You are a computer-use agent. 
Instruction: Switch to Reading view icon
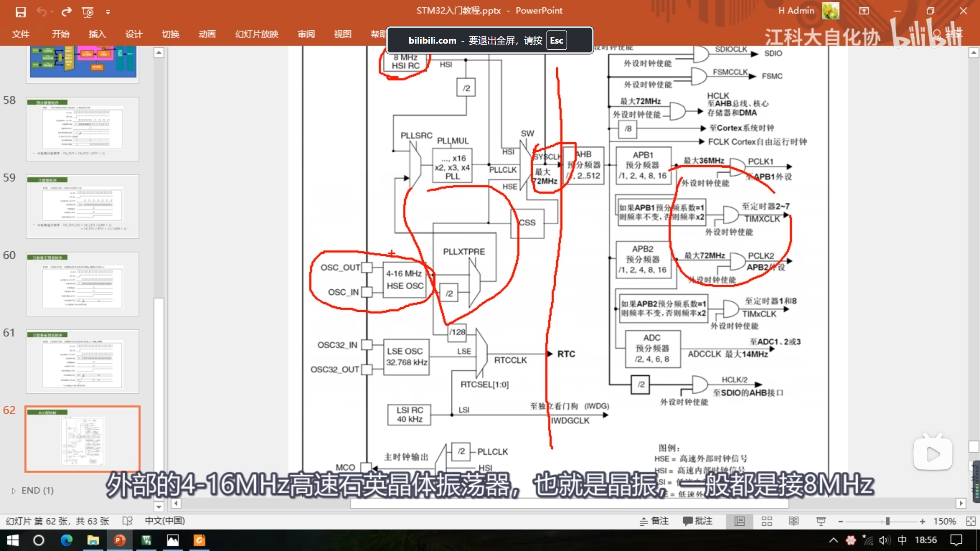[x=794, y=521]
